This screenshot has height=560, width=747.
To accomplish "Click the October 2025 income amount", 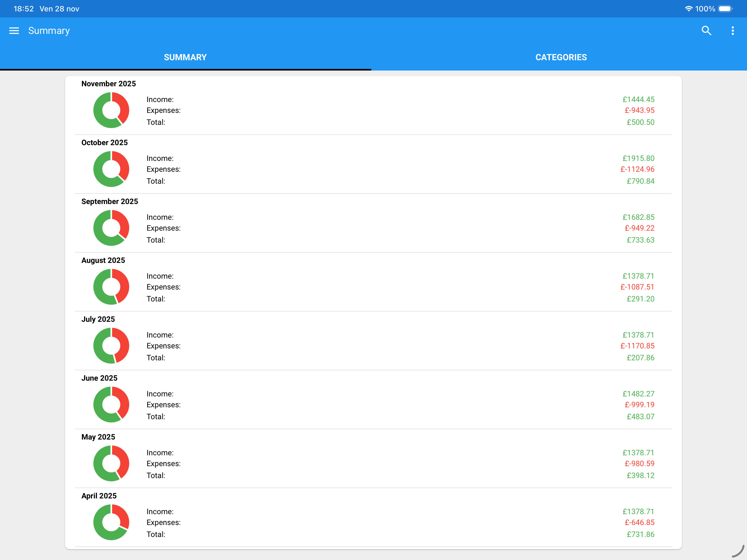I will [x=638, y=158].
